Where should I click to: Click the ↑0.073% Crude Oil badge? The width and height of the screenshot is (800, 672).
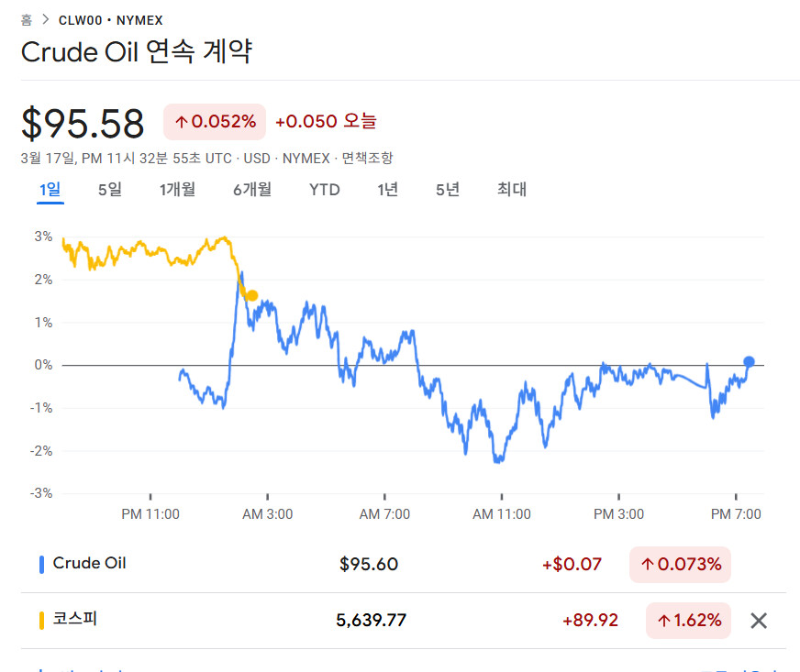point(680,565)
